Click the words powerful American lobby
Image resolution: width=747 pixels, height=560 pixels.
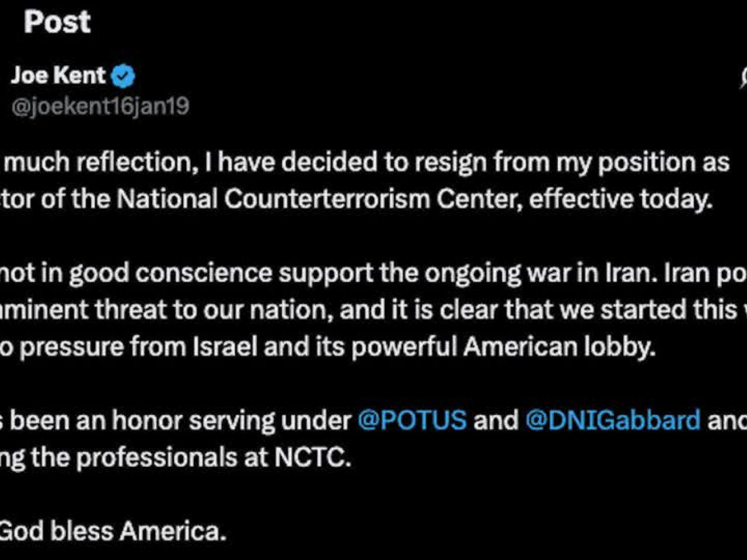503,346
